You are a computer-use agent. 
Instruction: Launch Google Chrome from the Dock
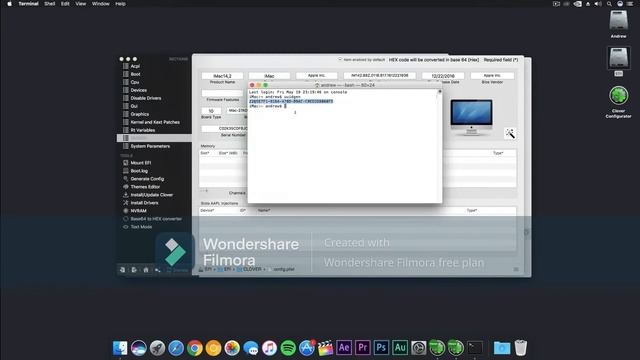[195, 348]
